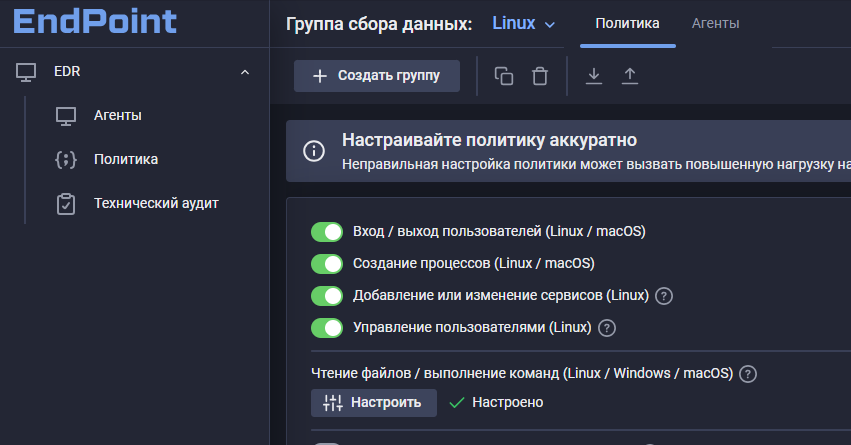
Task: Click the help icon next to Управление пользователями
Action: click(x=607, y=327)
